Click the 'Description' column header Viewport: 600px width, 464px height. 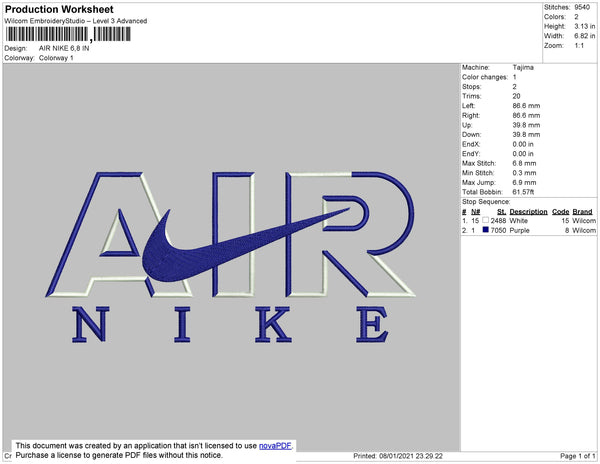528,212
